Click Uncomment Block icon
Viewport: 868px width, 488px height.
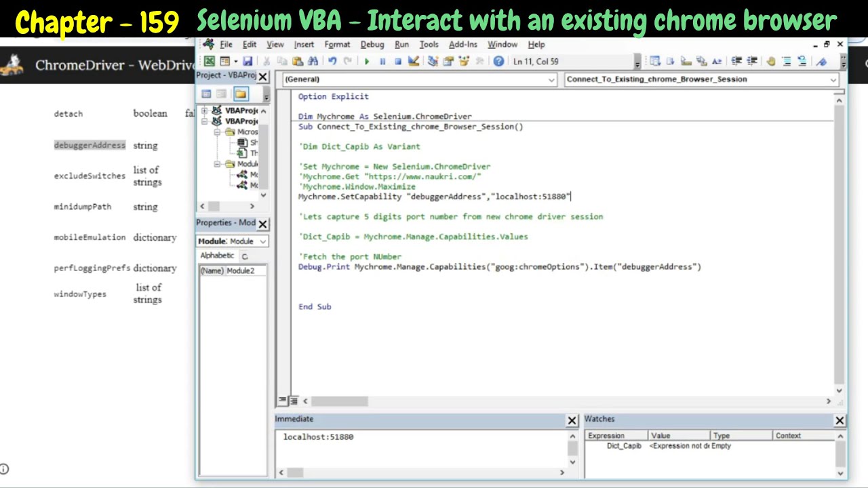coord(802,61)
